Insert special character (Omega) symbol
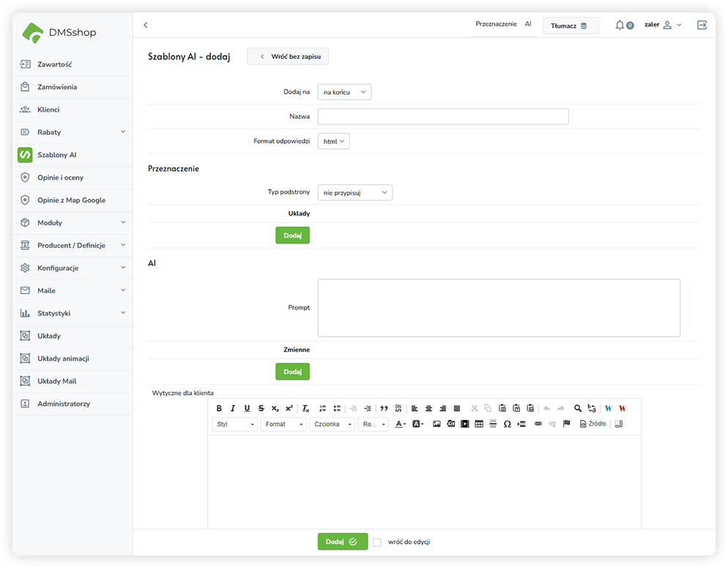728x568 pixels. 507,424
